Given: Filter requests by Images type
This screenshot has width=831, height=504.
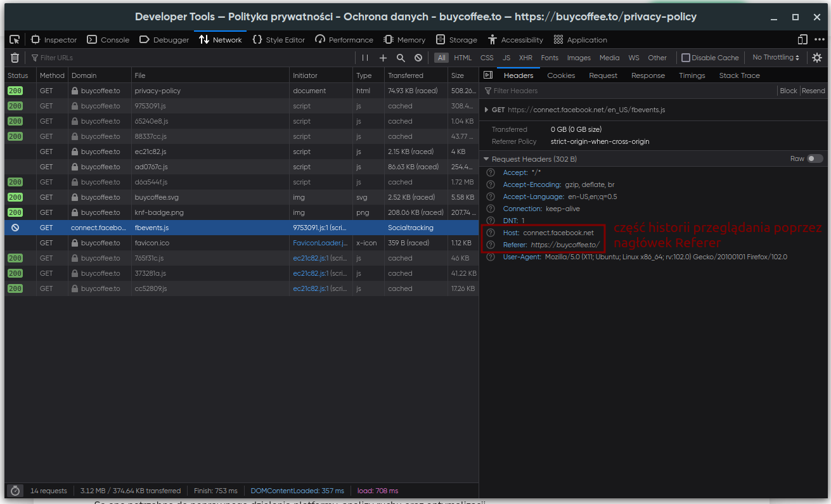Looking at the screenshot, I should point(579,58).
